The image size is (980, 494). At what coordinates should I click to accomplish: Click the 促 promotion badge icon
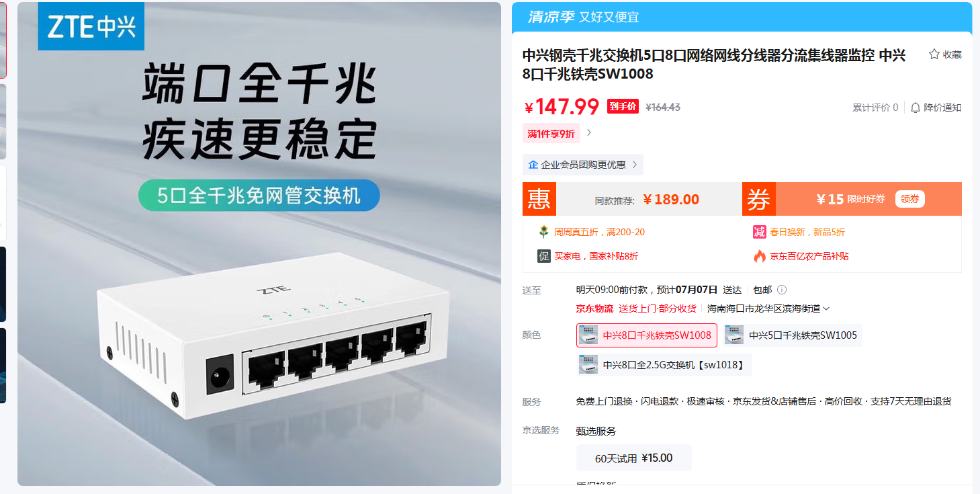point(543,256)
